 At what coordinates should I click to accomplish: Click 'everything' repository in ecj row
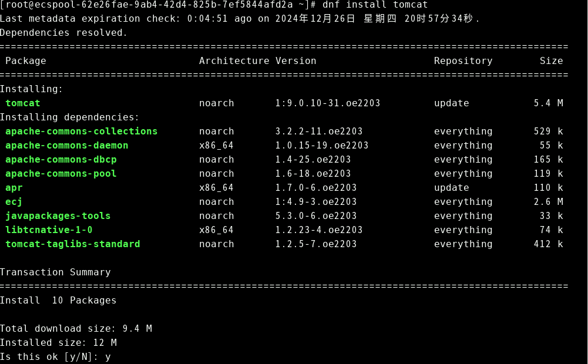point(463,202)
